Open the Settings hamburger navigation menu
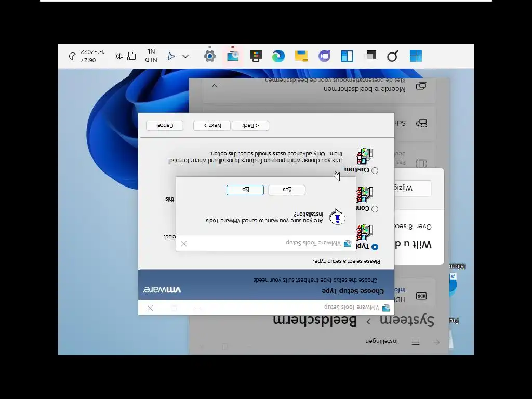 [416, 342]
